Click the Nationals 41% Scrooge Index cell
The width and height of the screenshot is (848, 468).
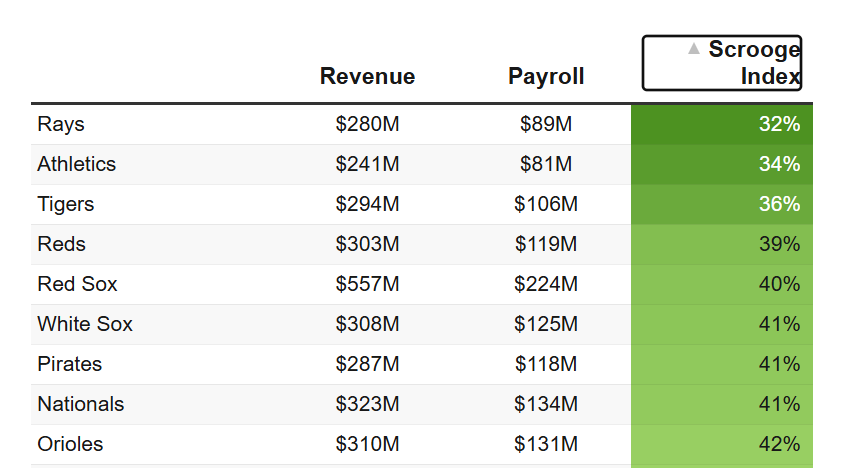click(x=722, y=405)
